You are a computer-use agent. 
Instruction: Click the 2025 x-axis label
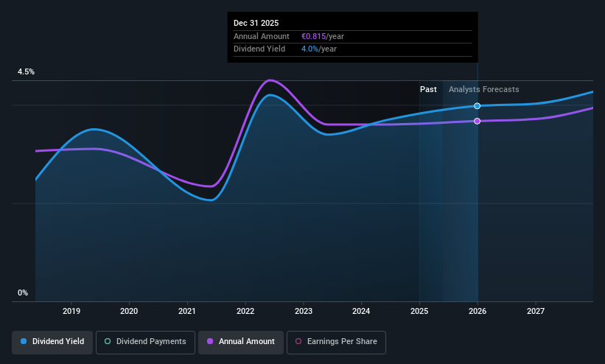(419, 311)
